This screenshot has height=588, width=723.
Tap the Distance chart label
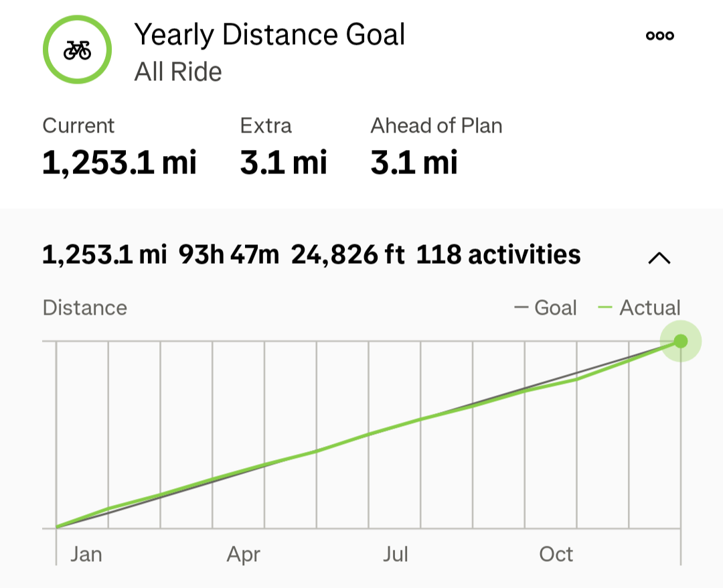tap(85, 307)
